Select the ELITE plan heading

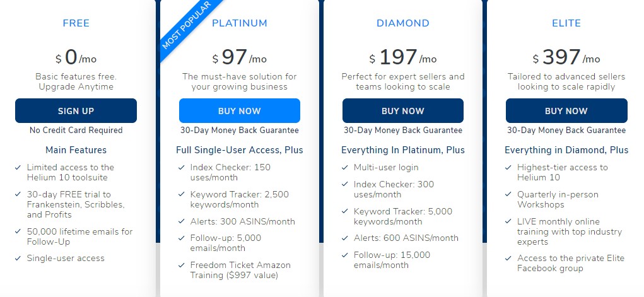(566, 23)
